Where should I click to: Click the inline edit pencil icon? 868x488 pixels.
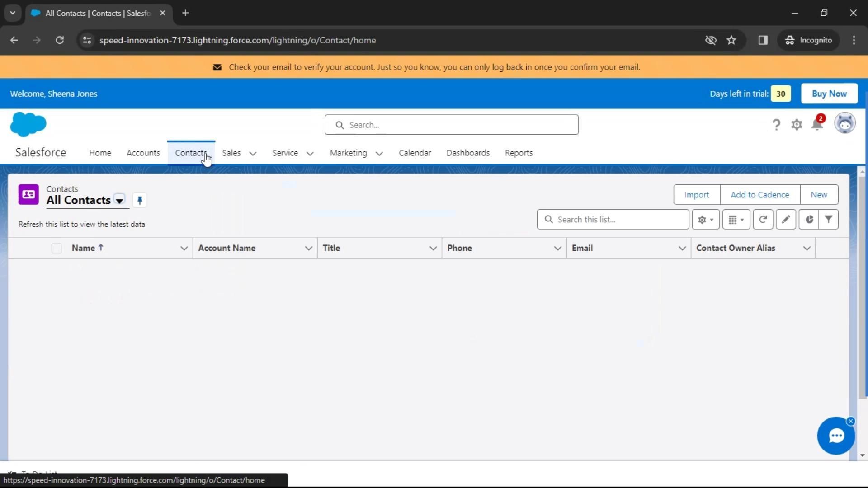point(786,220)
